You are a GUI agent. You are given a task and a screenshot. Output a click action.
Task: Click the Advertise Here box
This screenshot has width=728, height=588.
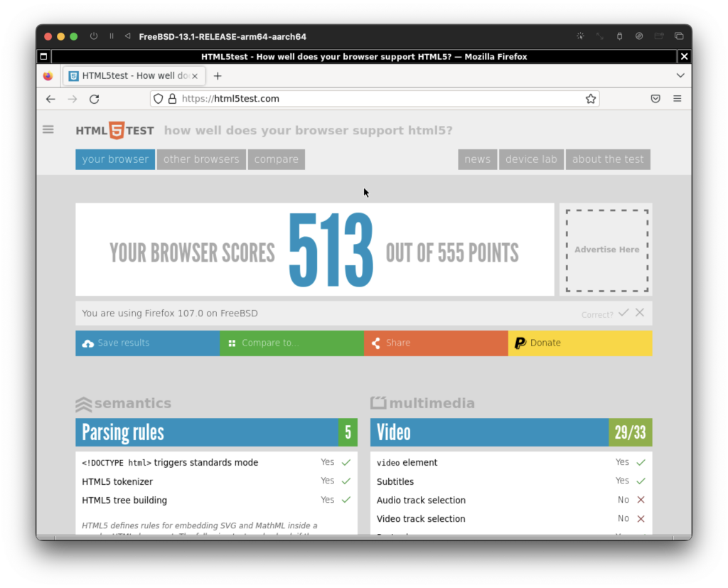[607, 250]
